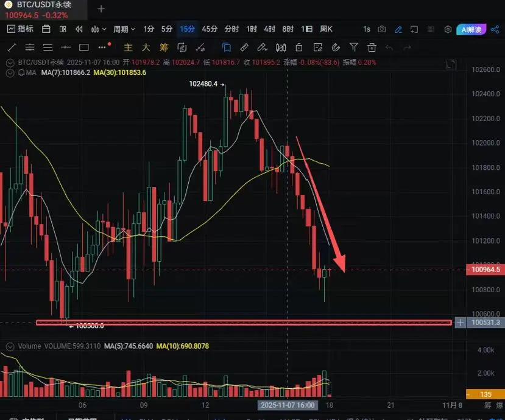Switch to the 8时 timeframe

point(288,29)
